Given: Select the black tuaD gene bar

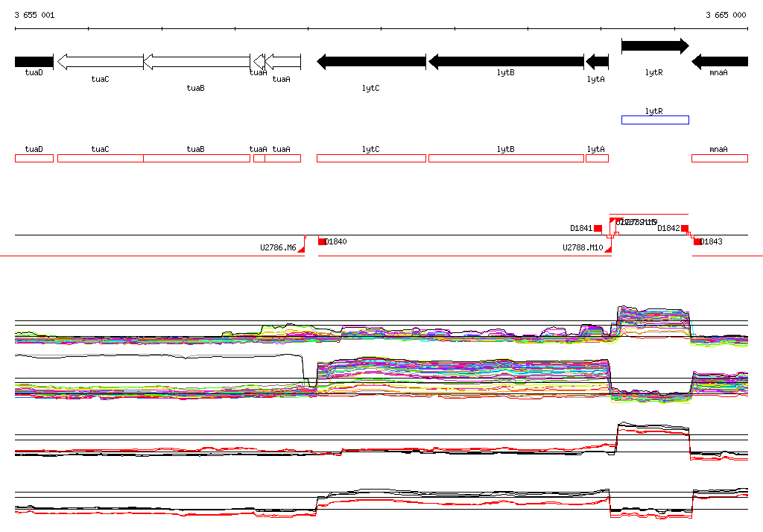Looking at the screenshot, I should (x=34, y=62).
